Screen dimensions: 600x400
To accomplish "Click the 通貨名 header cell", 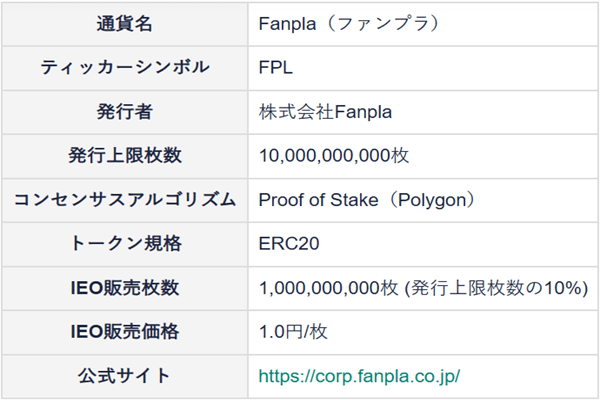I will click(125, 23).
